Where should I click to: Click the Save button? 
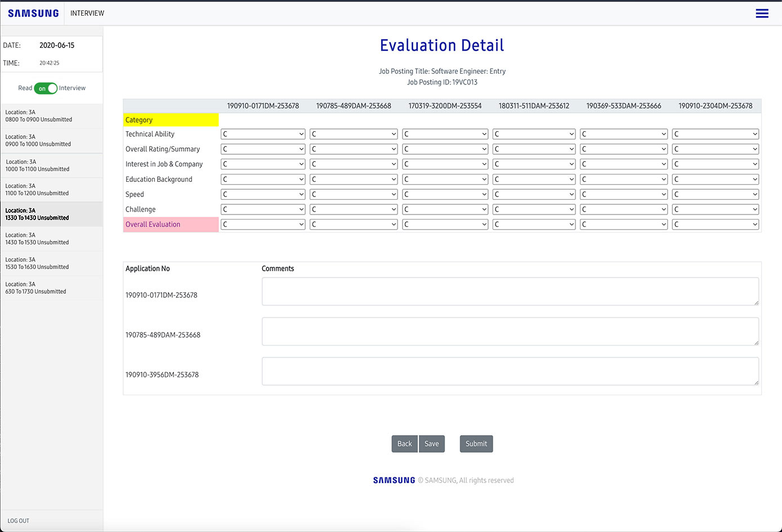coord(432,444)
